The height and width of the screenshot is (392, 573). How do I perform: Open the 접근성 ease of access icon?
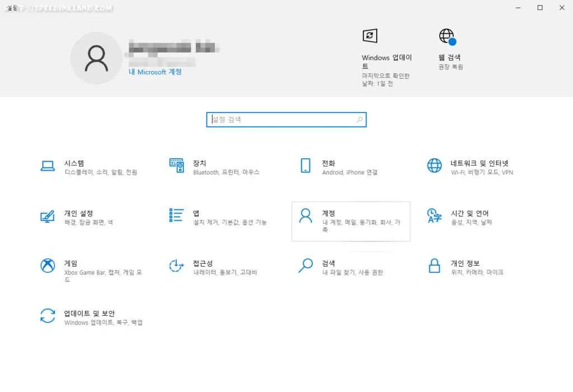[x=176, y=266]
